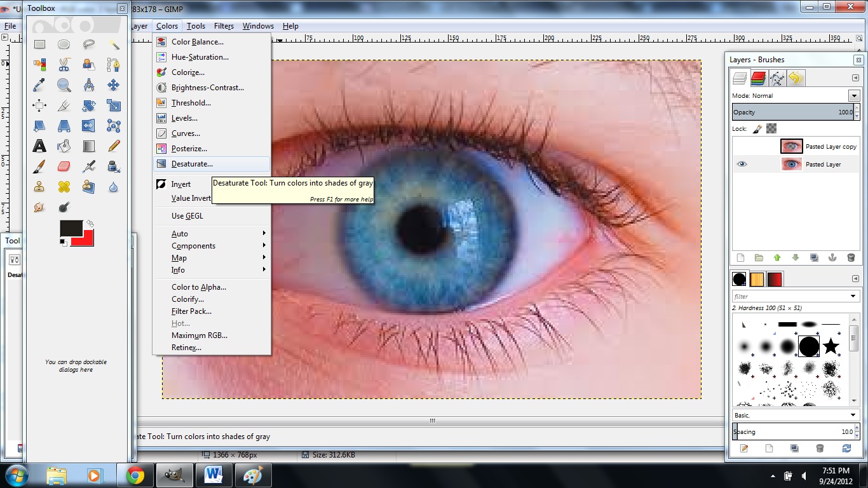Switch to the Paths tab
868x488 pixels.
(x=776, y=78)
